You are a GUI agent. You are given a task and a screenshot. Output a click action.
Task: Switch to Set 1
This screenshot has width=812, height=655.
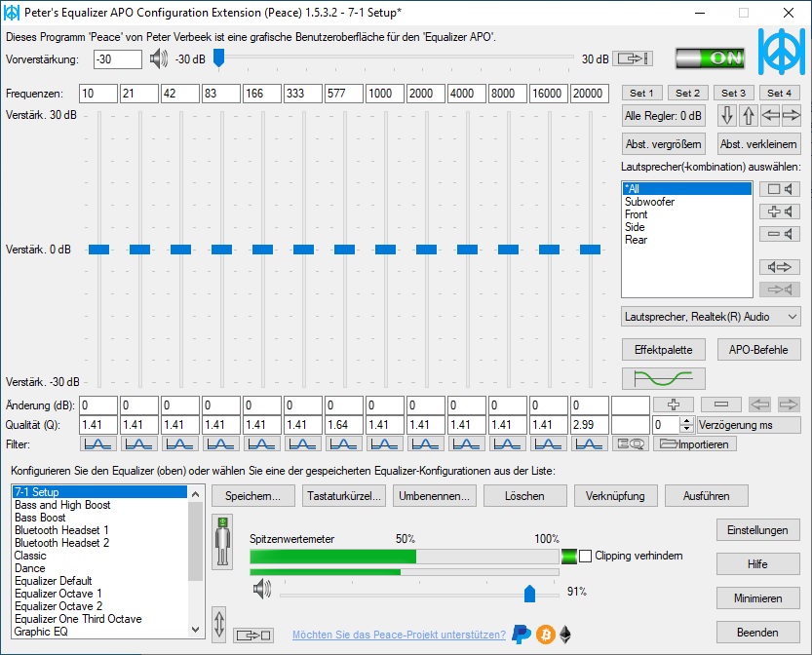pyautogui.click(x=641, y=94)
